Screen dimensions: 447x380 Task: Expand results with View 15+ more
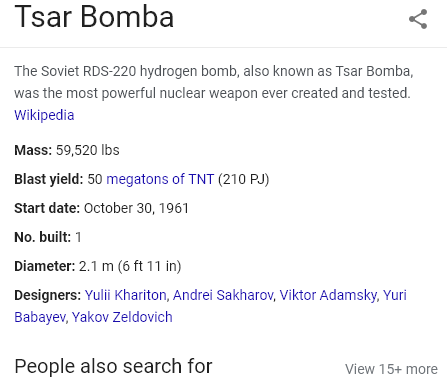pos(391,369)
